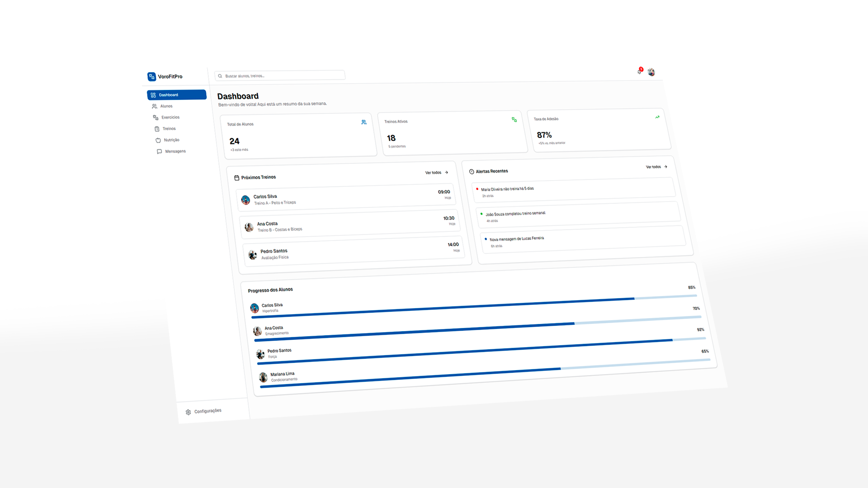Toggle the green dot on João Souza alert

[x=481, y=213]
